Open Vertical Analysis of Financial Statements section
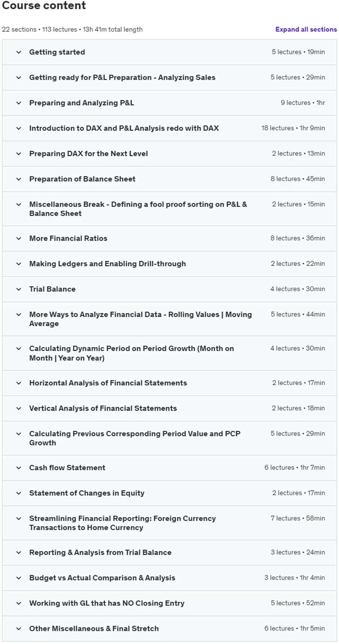 tap(169, 408)
